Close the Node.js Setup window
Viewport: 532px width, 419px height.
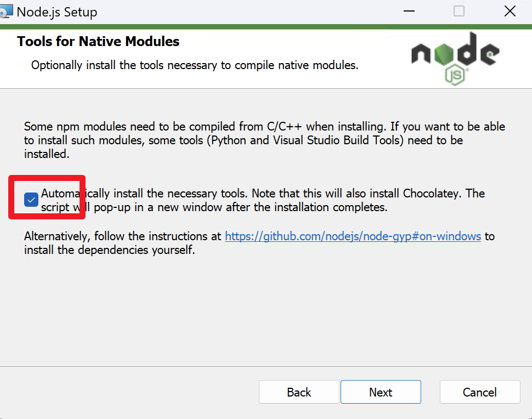510,11
